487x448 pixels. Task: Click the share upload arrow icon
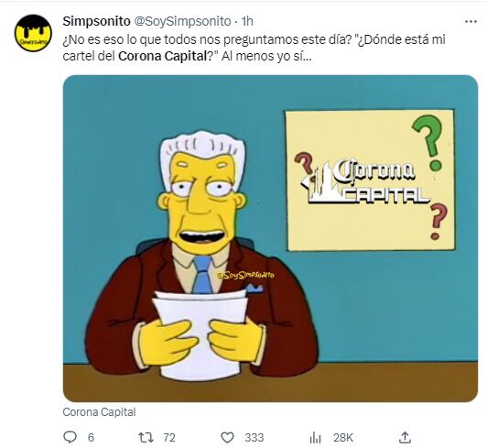coord(405,437)
